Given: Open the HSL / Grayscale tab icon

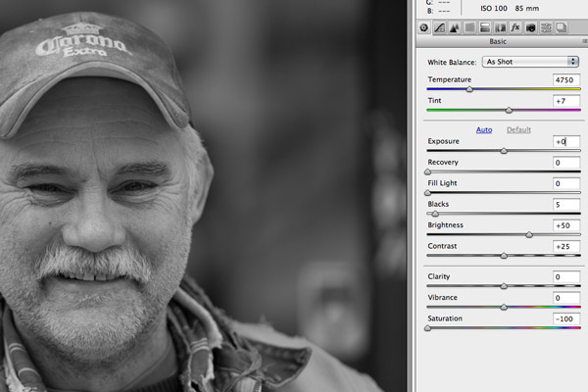Looking at the screenshot, I should click(x=469, y=27).
